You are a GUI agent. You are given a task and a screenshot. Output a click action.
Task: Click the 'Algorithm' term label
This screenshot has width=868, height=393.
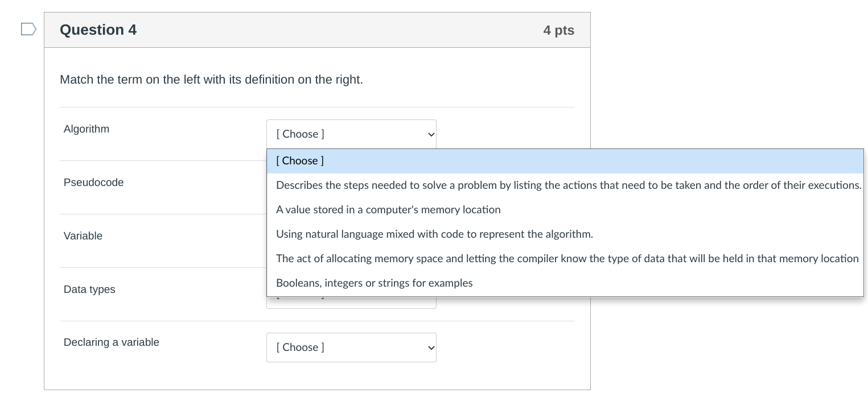point(87,129)
